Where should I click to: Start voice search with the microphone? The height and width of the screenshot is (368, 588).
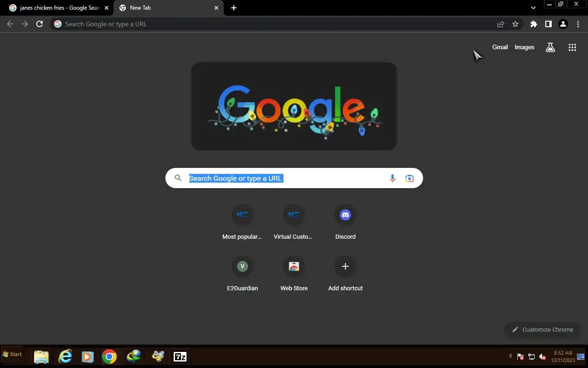click(x=392, y=178)
